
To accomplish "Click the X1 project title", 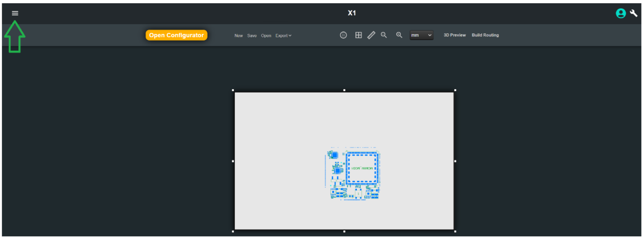I will 352,13.
